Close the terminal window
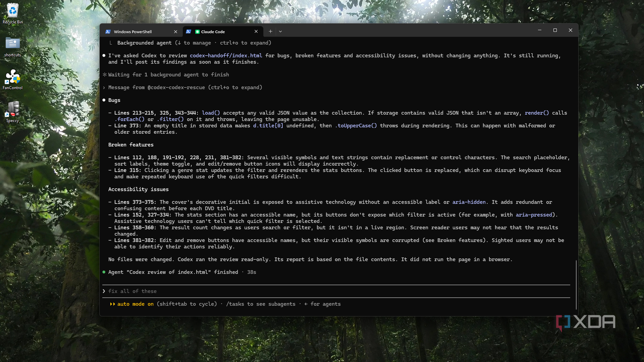This screenshot has width=644, height=362. click(570, 31)
